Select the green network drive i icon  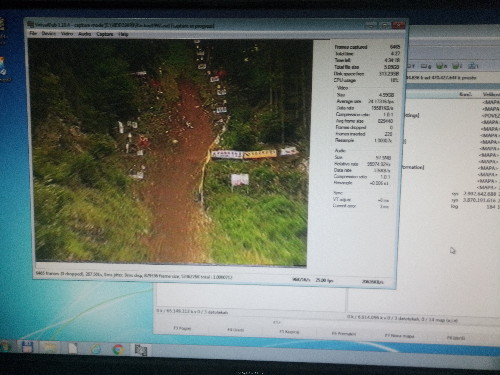coord(458,66)
